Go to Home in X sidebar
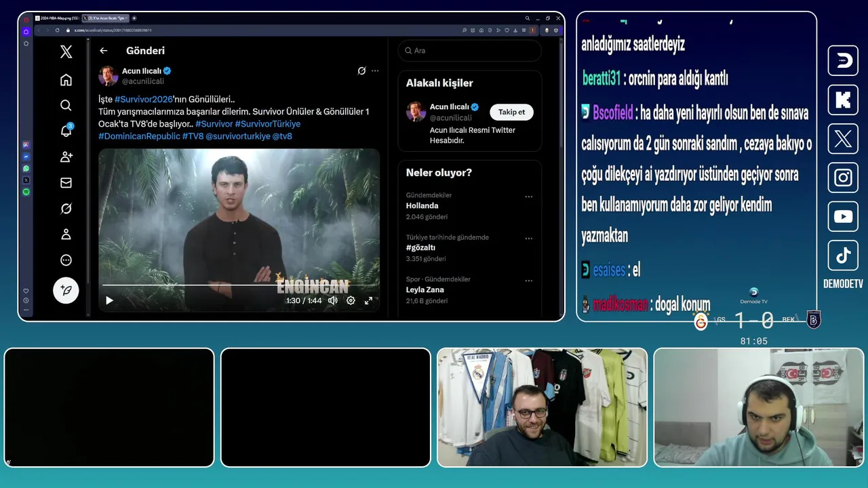Viewport: 868px width, 488px height. tap(66, 80)
